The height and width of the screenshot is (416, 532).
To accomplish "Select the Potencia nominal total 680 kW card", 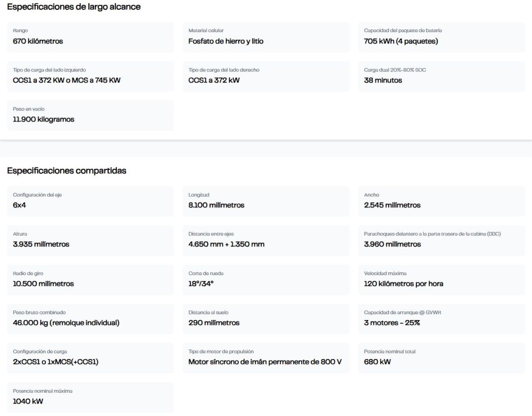I will tap(441, 357).
